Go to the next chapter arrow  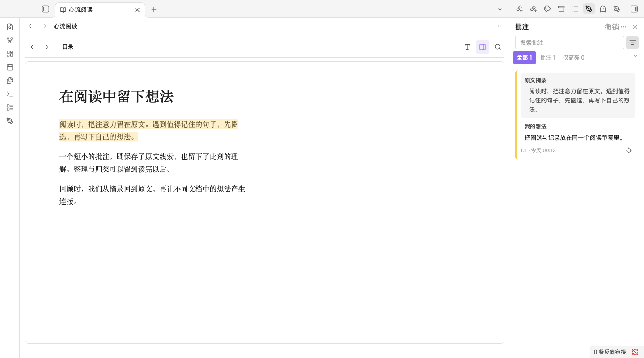(47, 47)
